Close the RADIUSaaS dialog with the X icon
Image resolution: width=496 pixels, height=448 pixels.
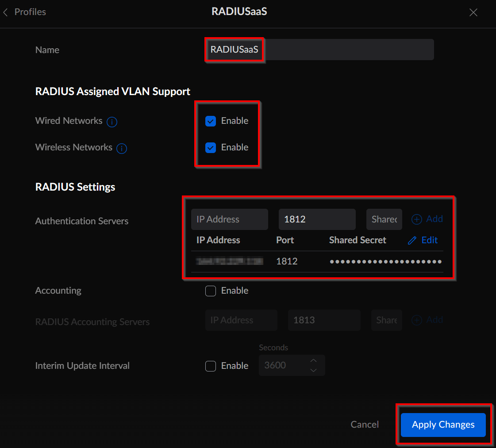[473, 12]
